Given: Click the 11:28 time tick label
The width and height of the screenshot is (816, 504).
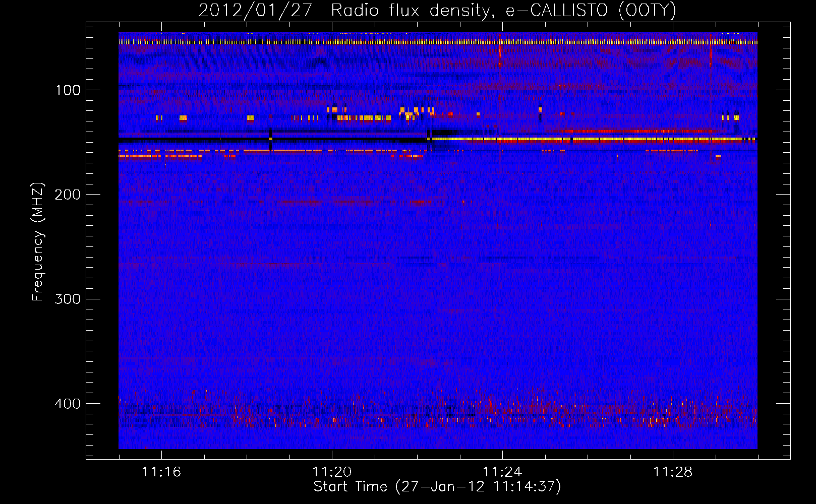Looking at the screenshot, I should tap(673, 472).
